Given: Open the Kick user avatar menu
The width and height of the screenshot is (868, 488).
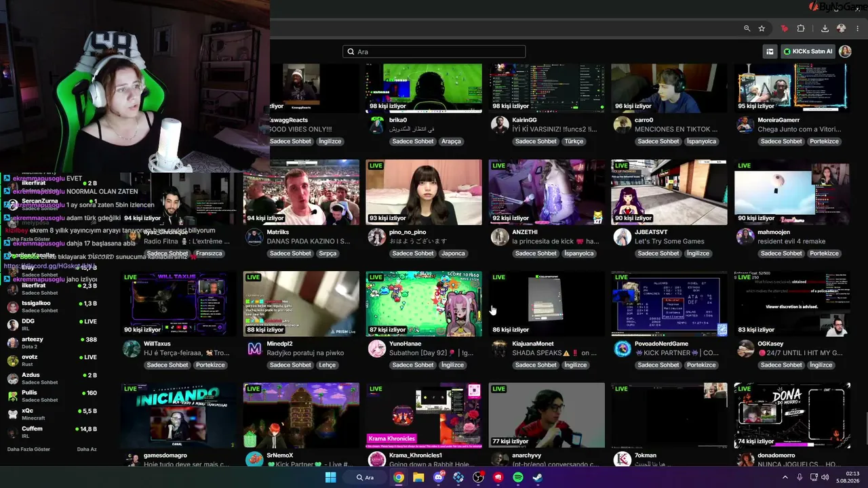Looking at the screenshot, I should tap(845, 52).
